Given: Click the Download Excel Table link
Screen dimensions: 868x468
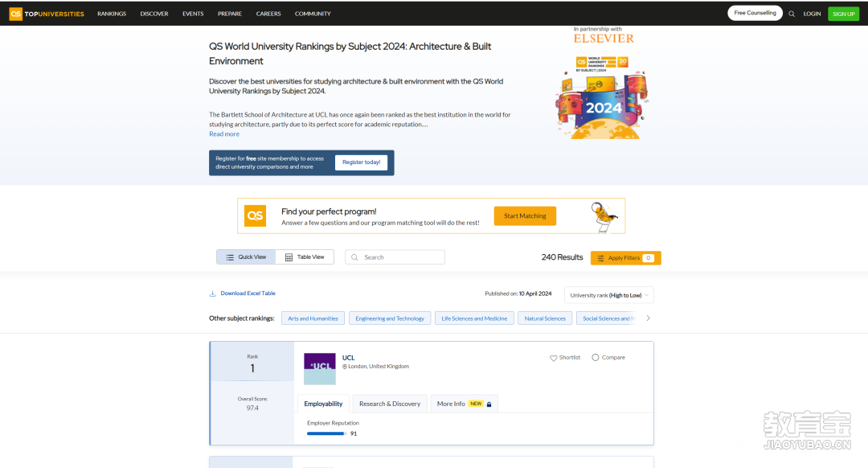Looking at the screenshot, I should click(248, 294).
